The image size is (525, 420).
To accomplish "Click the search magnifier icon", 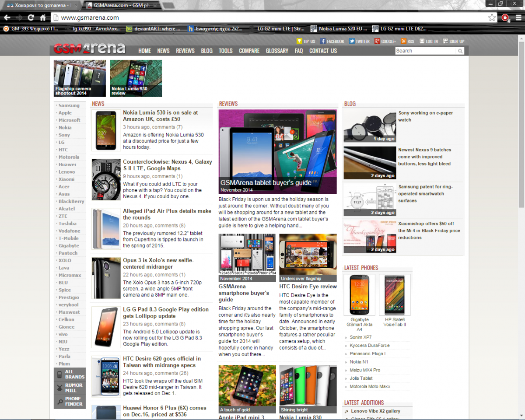I will tap(460, 51).
